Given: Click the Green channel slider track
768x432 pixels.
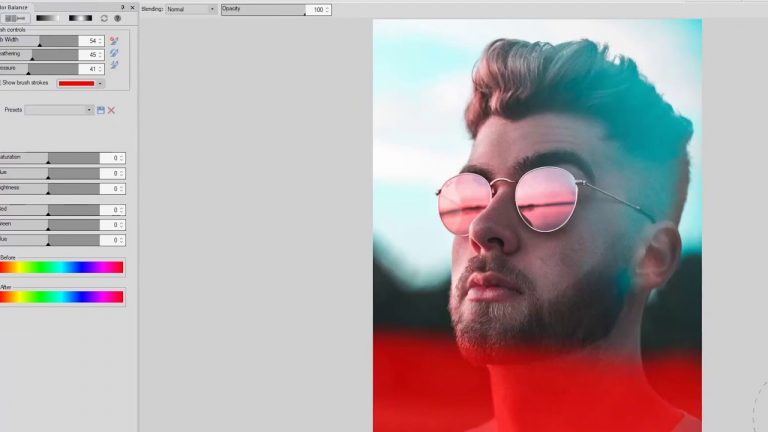Looking at the screenshot, I should (x=49, y=225).
